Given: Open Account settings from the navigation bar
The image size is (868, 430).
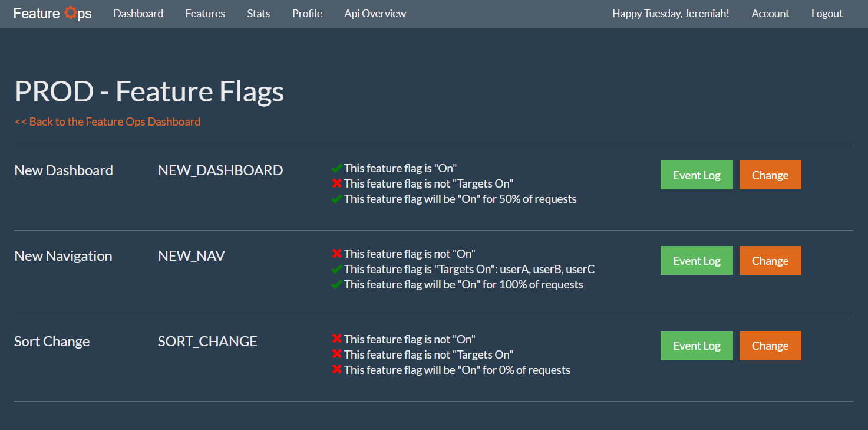Looking at the screenshot, I should [x=770, y=13].
